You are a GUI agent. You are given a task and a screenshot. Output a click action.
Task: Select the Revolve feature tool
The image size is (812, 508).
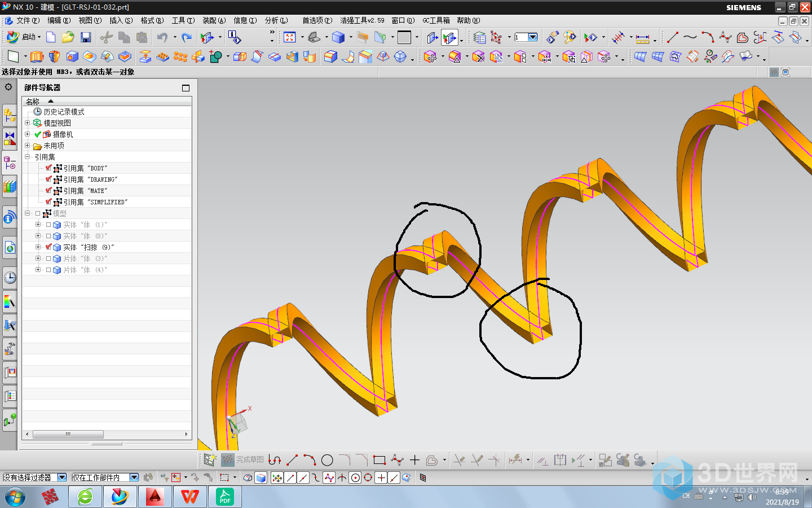[x=55, y=56]
